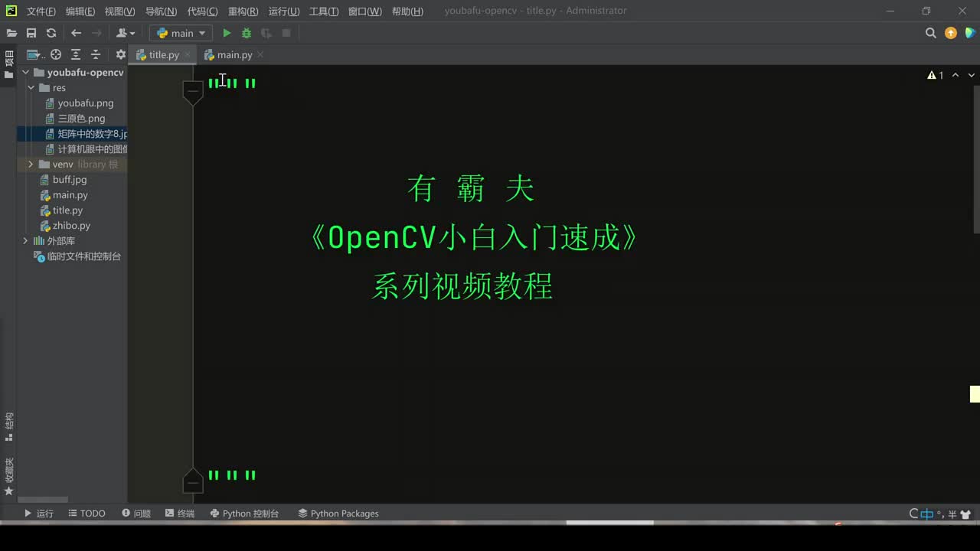Collapse the res folder
The height and width of the screenshot is (551, 980).
click(x=31, y=88)
